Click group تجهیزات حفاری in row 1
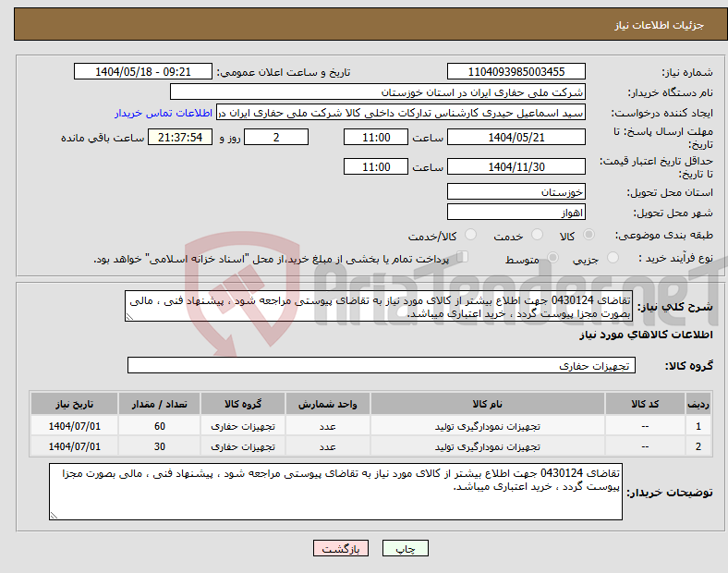728x573 pixels. 243,426
